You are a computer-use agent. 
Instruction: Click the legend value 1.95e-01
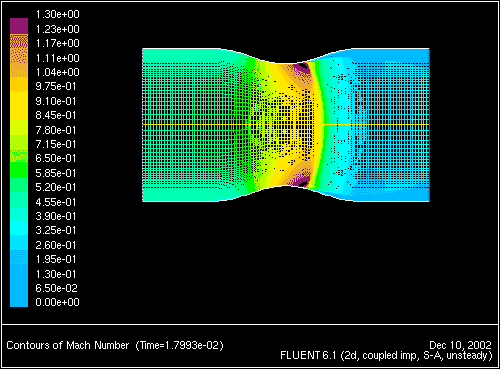pos(56,259)
